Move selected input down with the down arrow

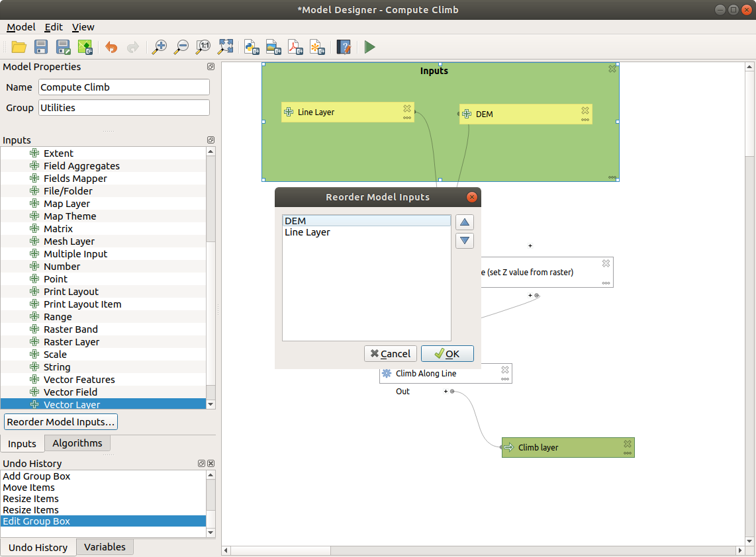click(x=465, y=241)
